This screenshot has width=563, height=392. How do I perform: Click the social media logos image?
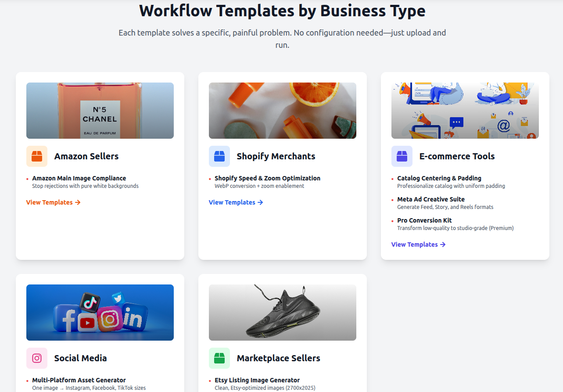pos(100,313)
